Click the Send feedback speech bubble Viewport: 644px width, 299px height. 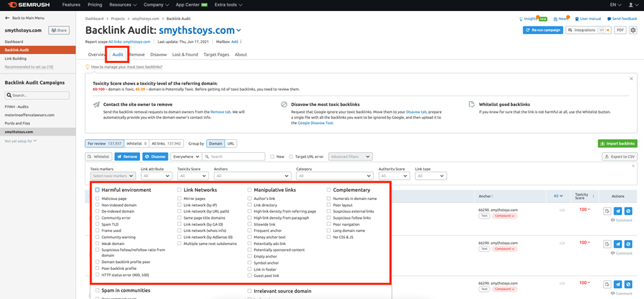pos(622,19)
